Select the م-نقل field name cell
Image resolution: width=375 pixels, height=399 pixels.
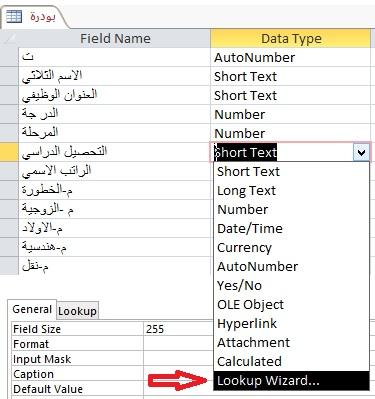(x=115, y=266)
